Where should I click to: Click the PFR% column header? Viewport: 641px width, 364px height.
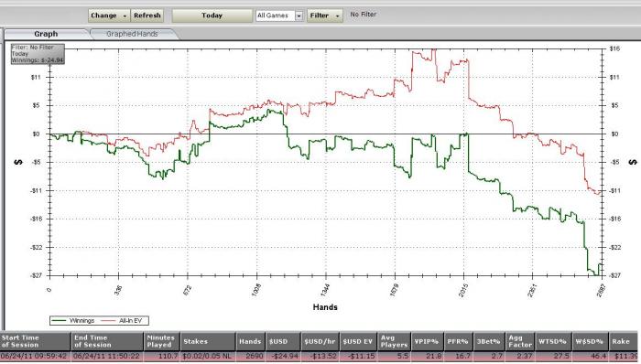point(458,341)
